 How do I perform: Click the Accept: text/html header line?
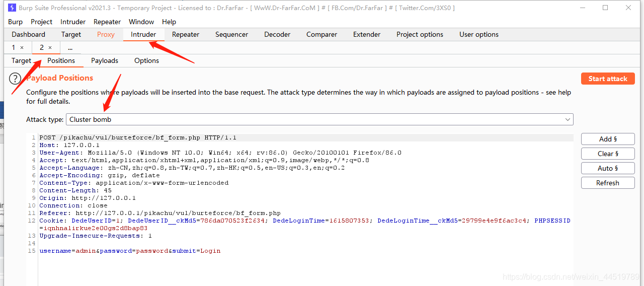[204, 160]
